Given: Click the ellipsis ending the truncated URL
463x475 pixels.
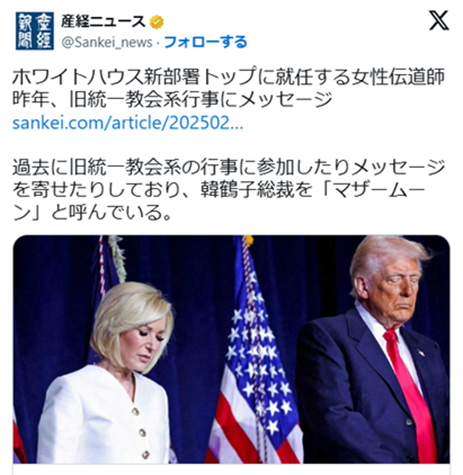Looking at the screenshot, I should (237, 127).
